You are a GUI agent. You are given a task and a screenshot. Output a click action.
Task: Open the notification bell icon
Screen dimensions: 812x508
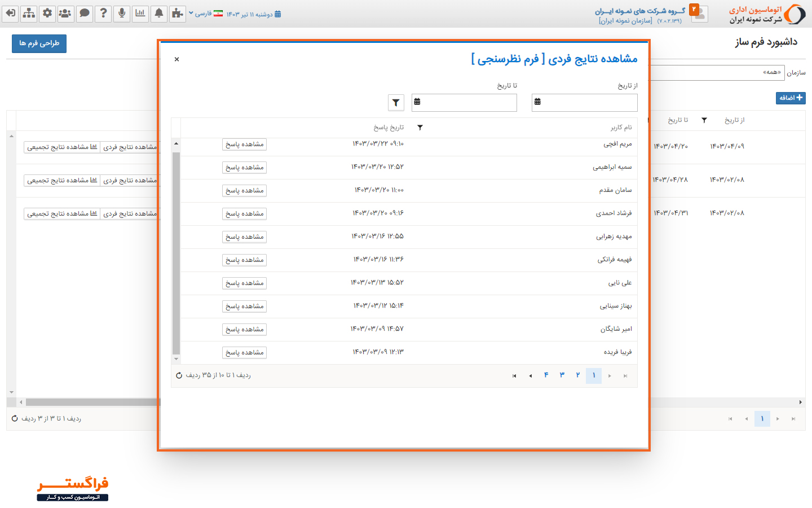pos(160,14)
